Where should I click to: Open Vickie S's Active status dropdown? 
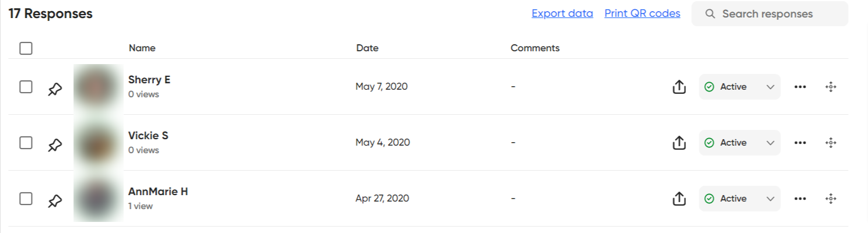740,143
